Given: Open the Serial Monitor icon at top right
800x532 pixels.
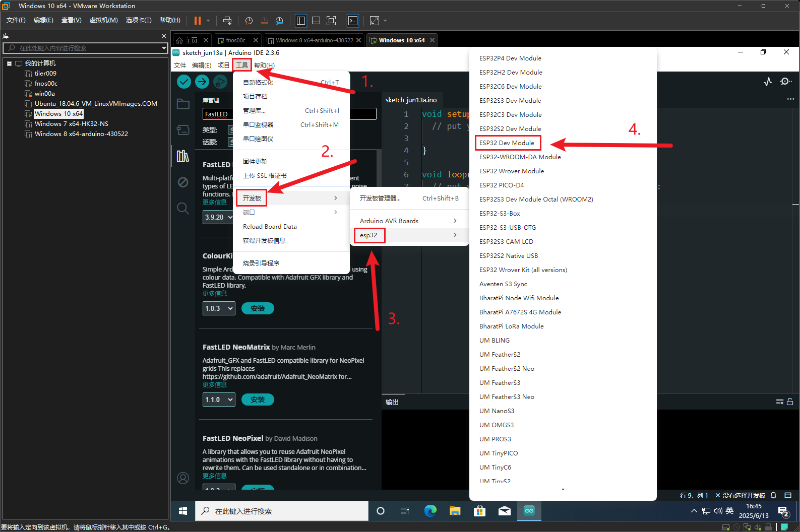Looking at the screenshot, I should point(785,82).
